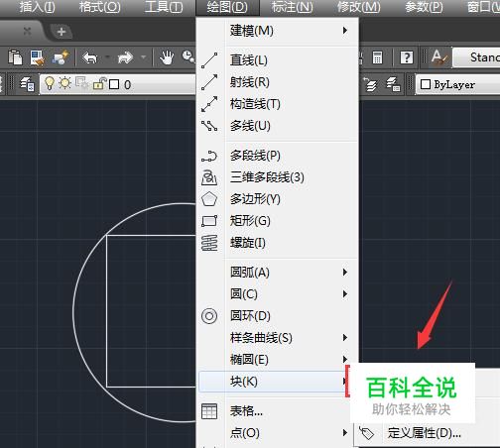This screenshot has width=500, height=448.
Task: Open the Layer Properties Manager icon
Action: pos(27,84)
